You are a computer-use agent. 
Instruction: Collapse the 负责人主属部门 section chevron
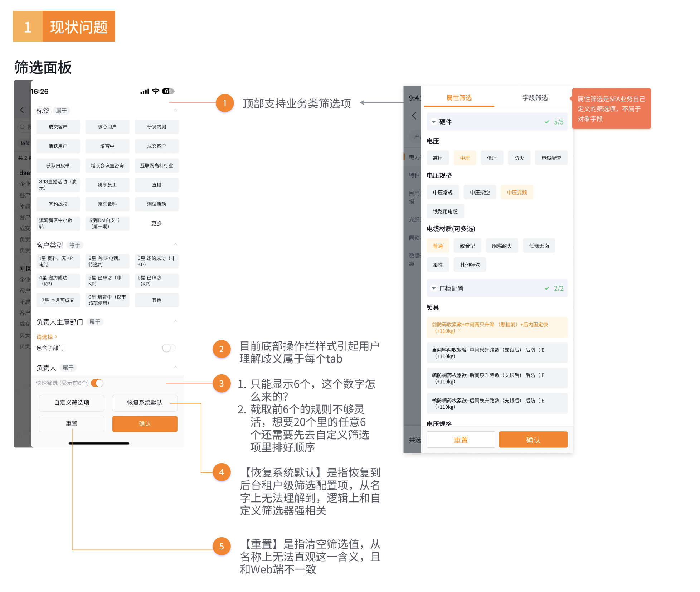175,321
